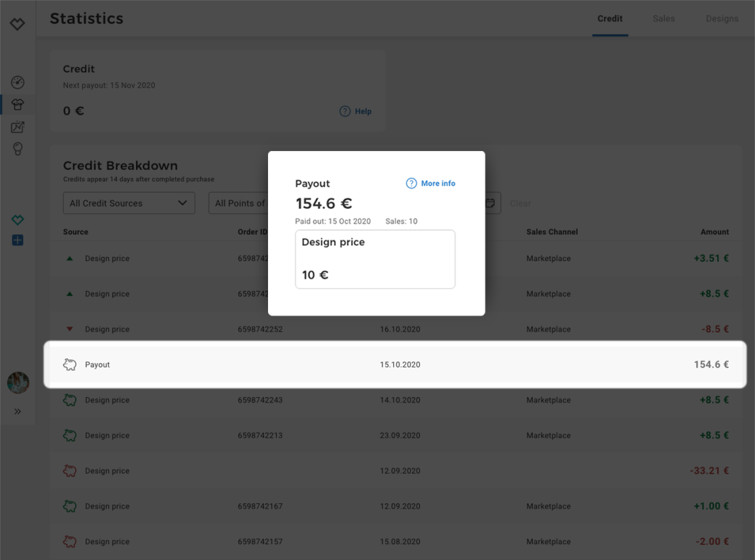Click the lightbulb tips icon in sidebar
This screenshot has width=755, height=560.
[x=18, y=149]
